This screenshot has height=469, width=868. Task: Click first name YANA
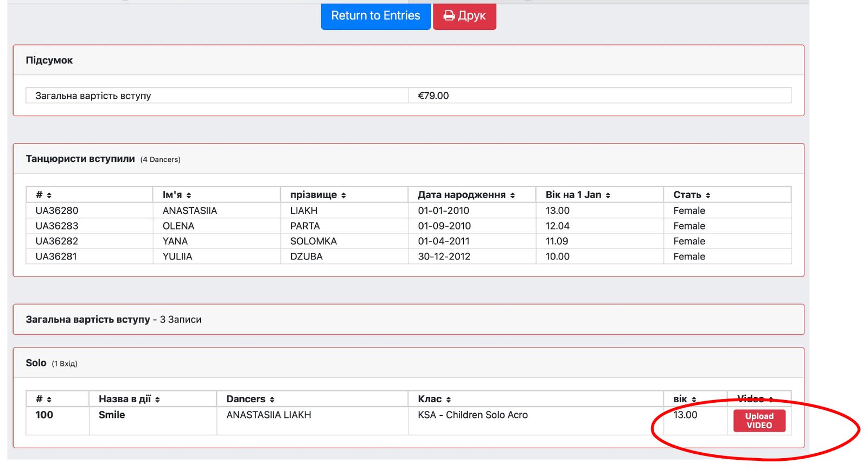175,241
